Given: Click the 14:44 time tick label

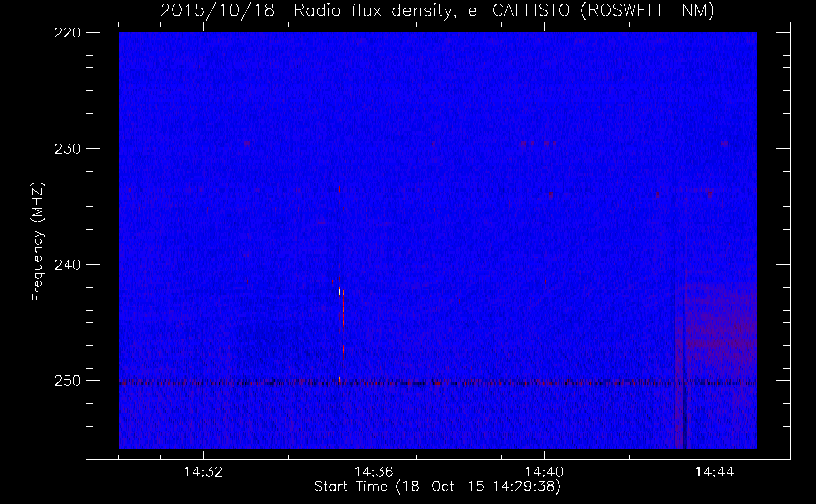Looking at the screenshot, I should pos(715,472).
